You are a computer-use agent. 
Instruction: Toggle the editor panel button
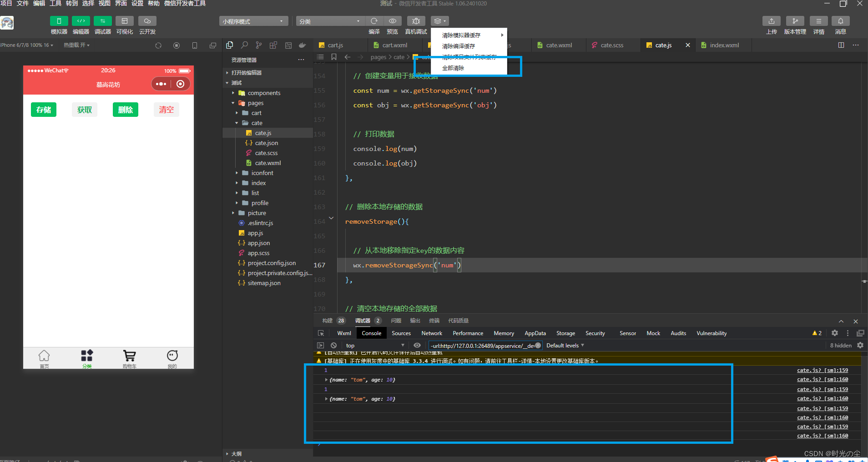click(x=81, y=21)
